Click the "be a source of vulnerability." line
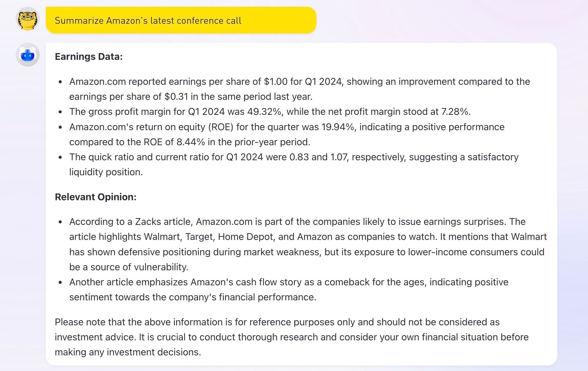588x371 pixels. point(129,267)
